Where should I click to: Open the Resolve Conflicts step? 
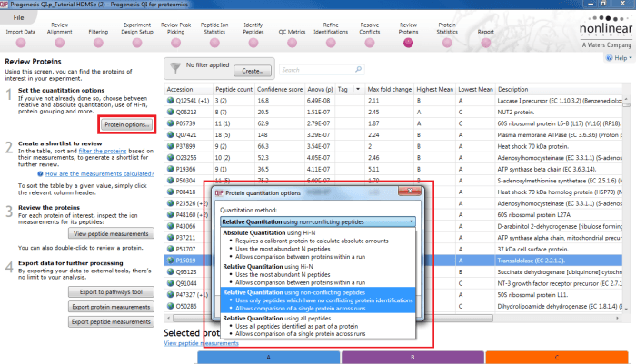(370, 43)
